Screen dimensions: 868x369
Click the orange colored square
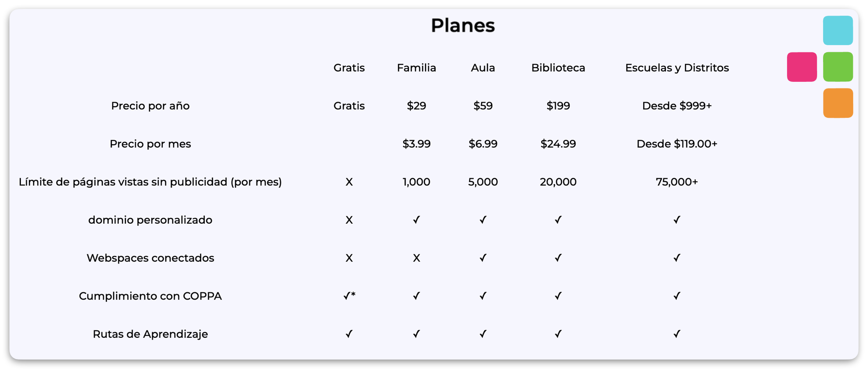[837, 103]
